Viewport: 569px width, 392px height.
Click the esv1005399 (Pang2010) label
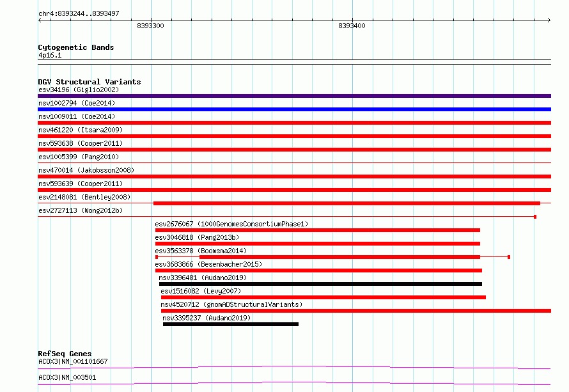(x=79, y=157)
